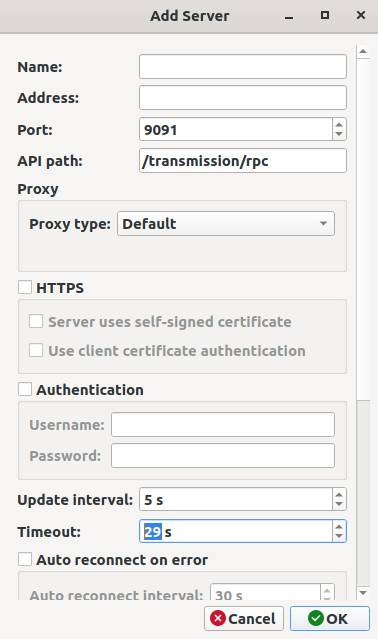Image resolution: width=378 pixels, height=639 pixels.
Task: Enable the HTTPS checkbox
Action: tap(25, 287)
